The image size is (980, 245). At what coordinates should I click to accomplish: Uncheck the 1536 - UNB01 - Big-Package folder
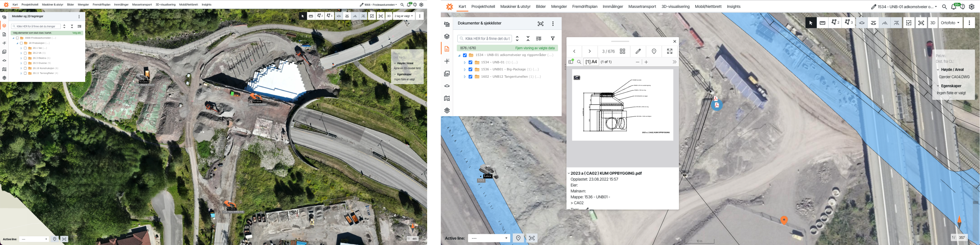[x=471, y=69]
